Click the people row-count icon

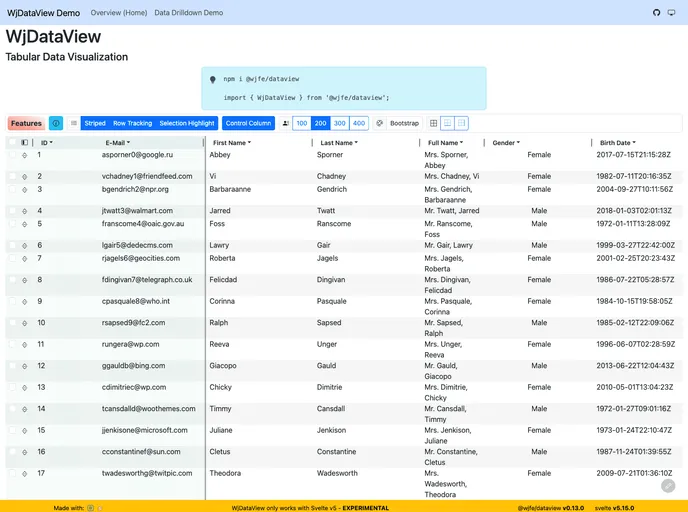[x=286, y=123]
